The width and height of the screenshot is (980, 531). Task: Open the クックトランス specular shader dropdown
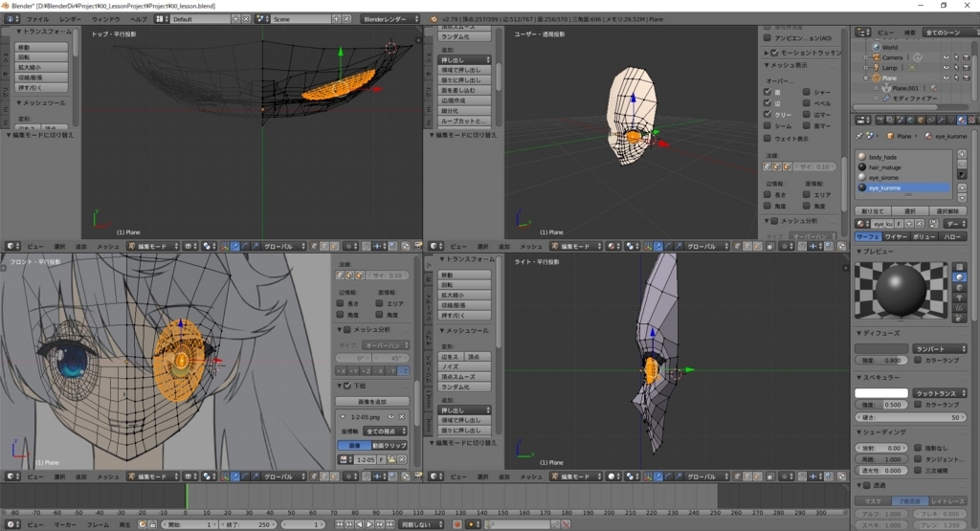click(x=940, y=393)
